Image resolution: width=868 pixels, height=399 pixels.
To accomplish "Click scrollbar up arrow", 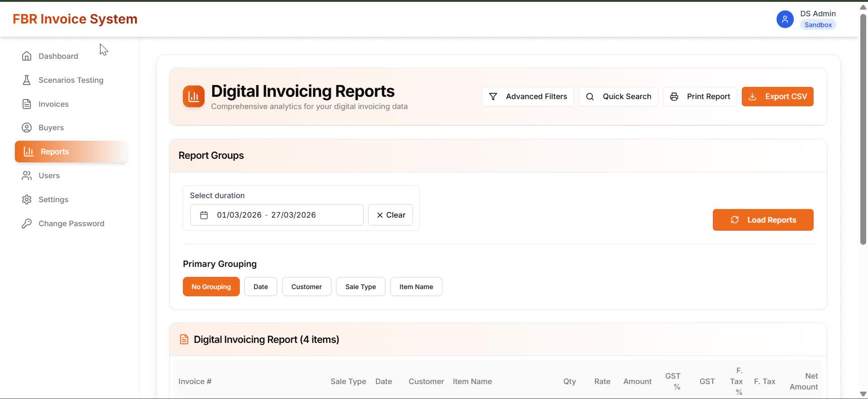I will tap(863, 7).
